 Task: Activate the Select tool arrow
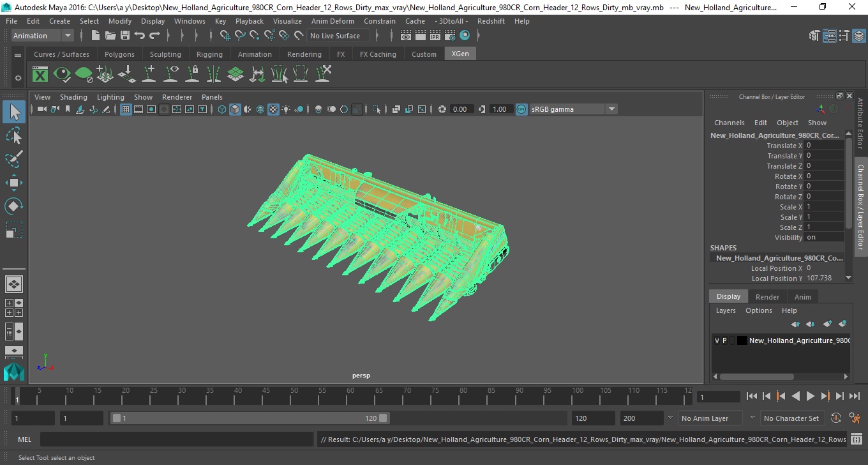[x=14, y=112]
